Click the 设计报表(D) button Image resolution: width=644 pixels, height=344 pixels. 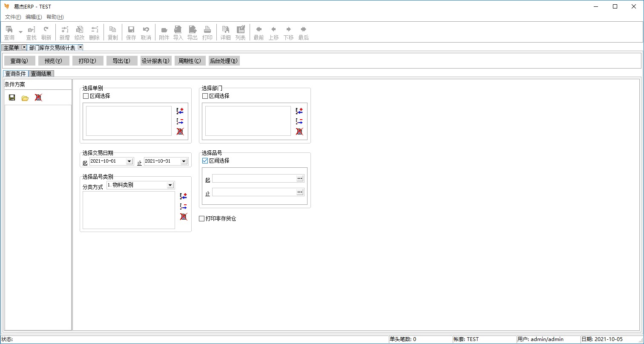coord(156,61)
